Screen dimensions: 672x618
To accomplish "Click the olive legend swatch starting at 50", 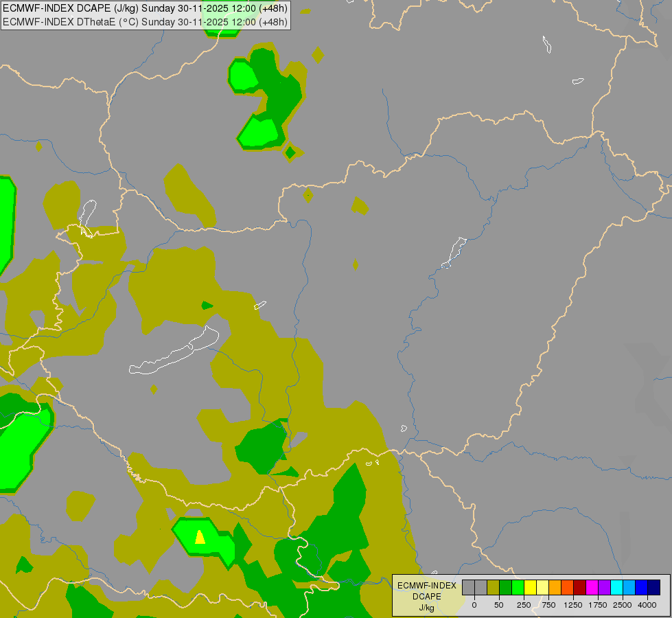I will point(494,587).
